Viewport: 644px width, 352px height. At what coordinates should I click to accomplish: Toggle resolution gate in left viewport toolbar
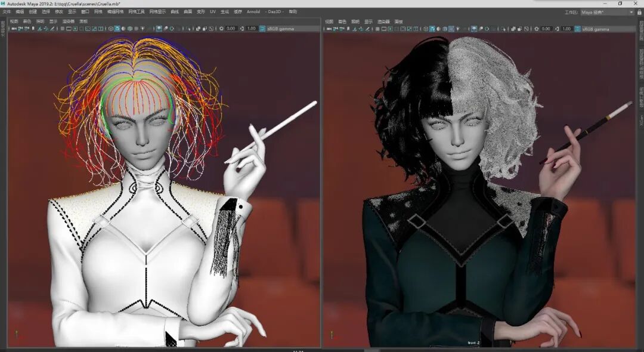coord(75,29)
